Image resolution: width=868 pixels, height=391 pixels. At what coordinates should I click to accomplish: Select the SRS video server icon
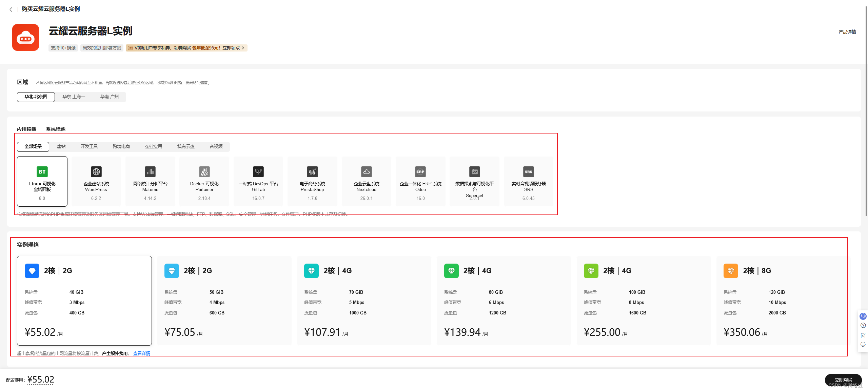pos(529,172)
